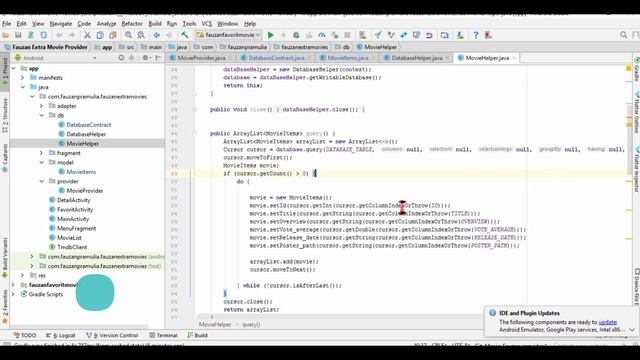Click the Help question mark icon
Viewport: 640px width, 360px height.
coord(476,35)
